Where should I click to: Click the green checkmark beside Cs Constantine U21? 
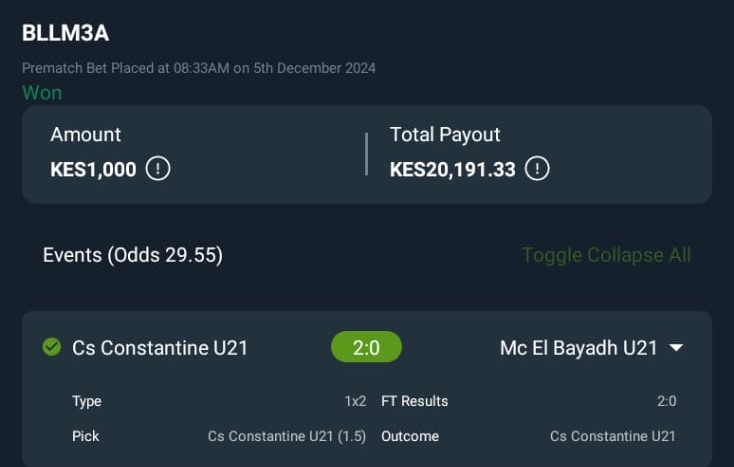(x=52, y=347)
